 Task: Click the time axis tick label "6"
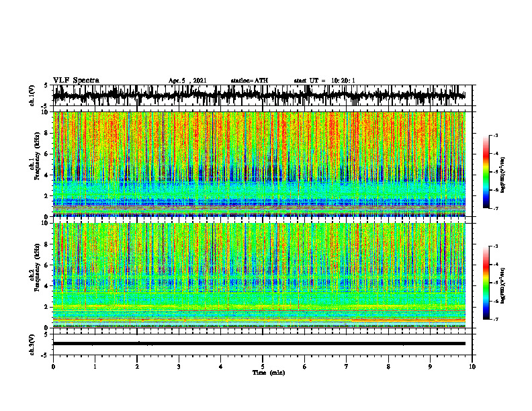(305, 367)
